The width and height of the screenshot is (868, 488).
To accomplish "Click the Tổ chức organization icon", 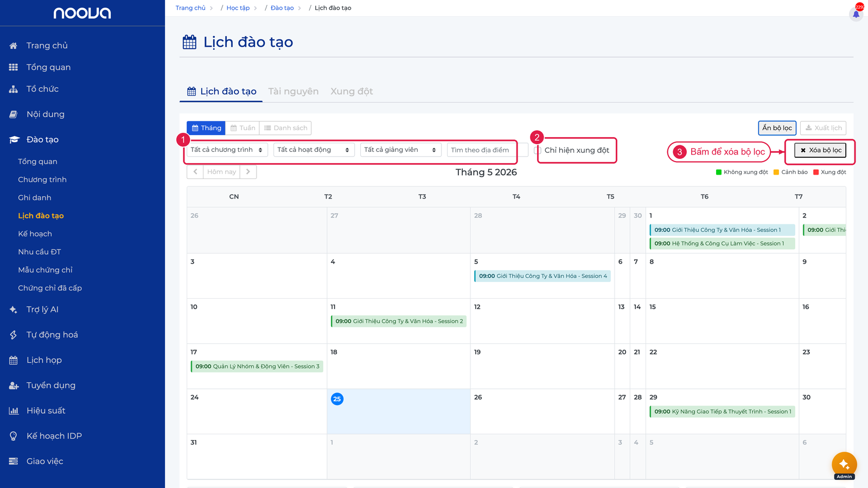I will 14,89.
